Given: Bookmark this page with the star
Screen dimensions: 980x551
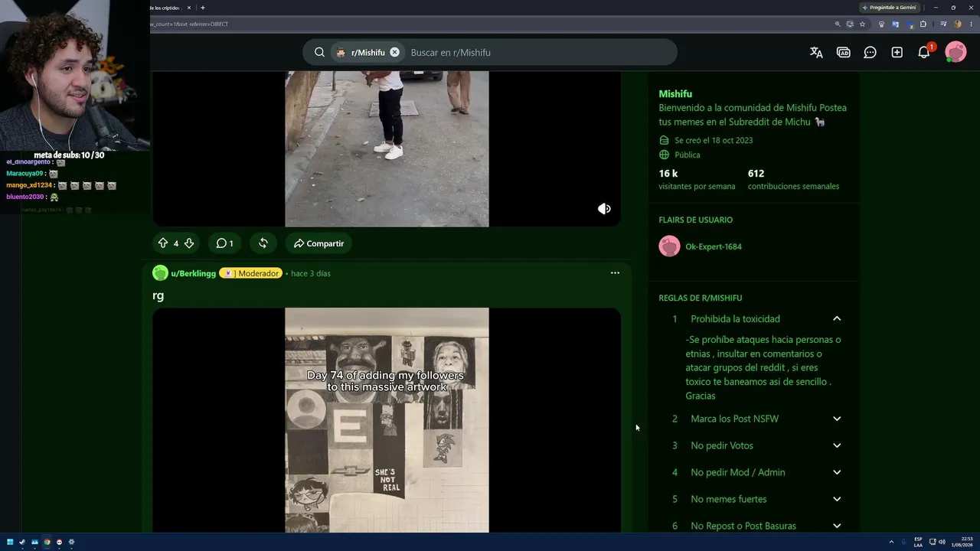Looking at the screenshot, I should point(862,24).
